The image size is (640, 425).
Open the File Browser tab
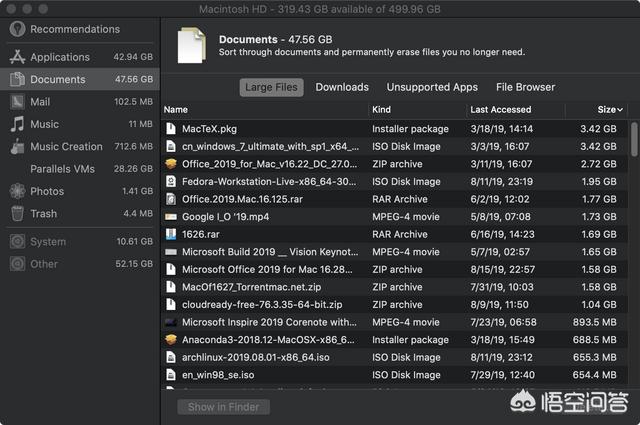pyautogui.click(x=525, y=87)
